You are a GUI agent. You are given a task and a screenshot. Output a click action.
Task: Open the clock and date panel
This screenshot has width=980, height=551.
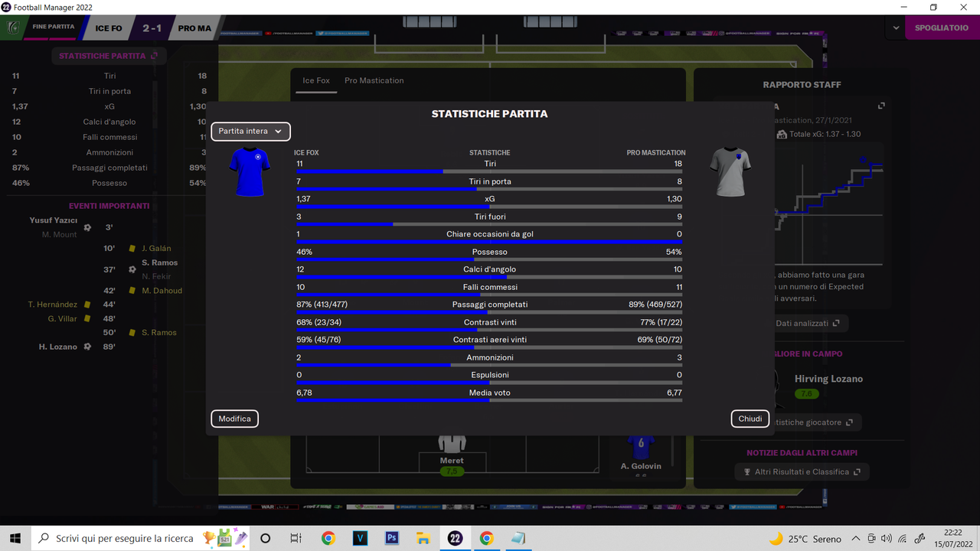[952, 539]
